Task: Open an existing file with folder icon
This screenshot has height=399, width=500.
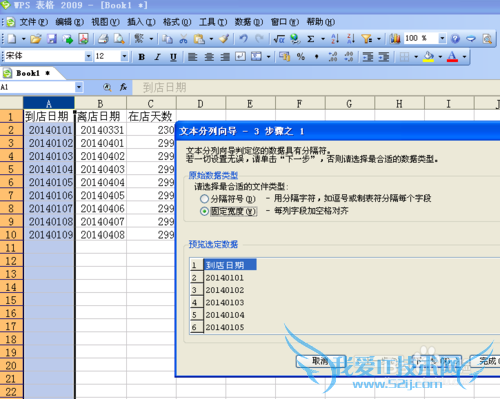Action: [36, 39]
